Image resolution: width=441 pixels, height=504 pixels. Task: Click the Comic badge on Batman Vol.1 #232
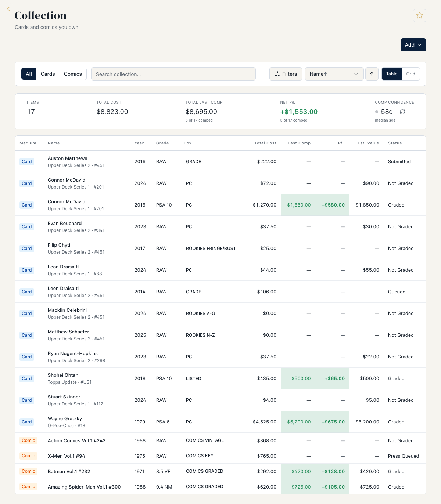tap(28, 471)
